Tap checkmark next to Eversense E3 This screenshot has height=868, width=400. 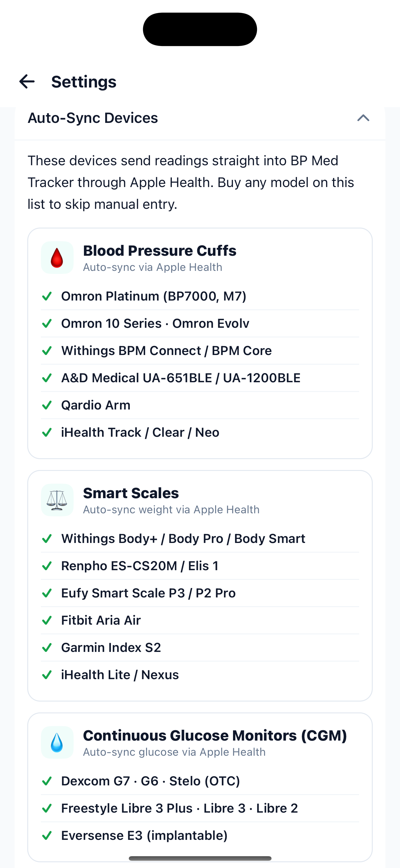pos(47,836)
